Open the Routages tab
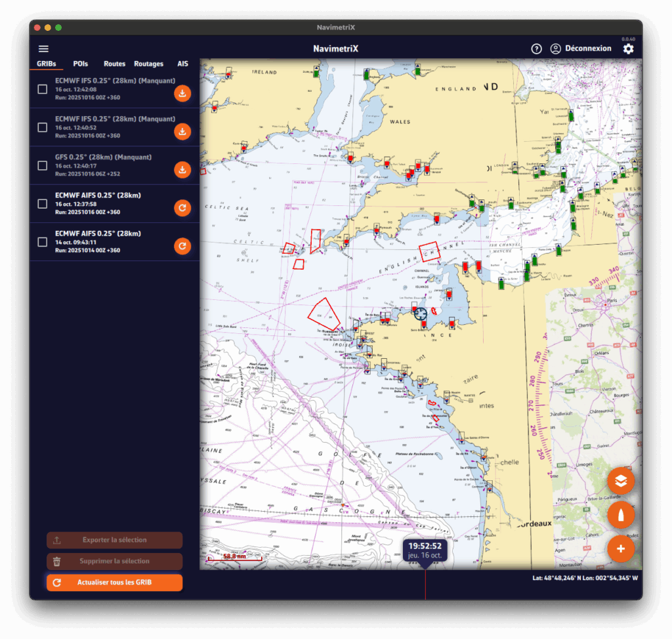672x639 pixels. [x=148, y=64]
